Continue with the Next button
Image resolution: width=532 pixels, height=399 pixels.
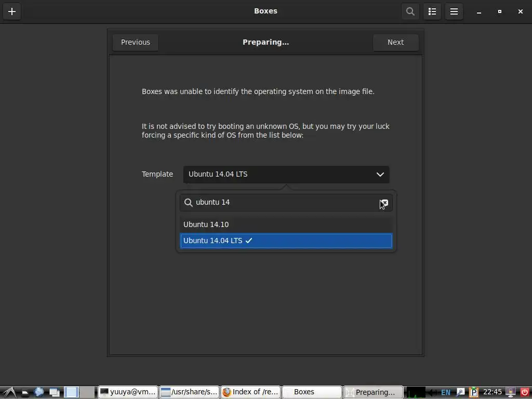(395, 43)
